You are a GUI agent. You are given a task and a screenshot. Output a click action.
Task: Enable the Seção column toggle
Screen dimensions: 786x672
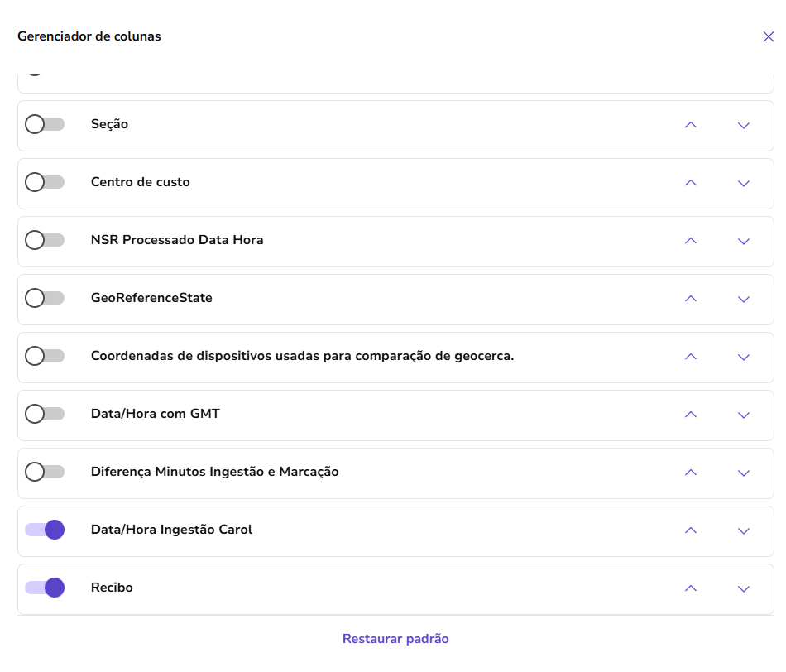pyautogui.click(x=45, y=124)
